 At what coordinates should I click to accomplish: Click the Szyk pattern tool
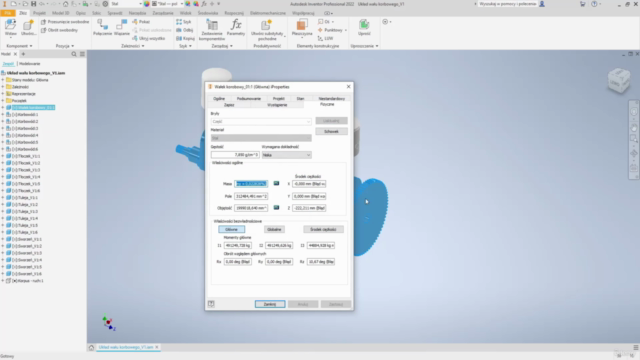(x=184, y=22)
